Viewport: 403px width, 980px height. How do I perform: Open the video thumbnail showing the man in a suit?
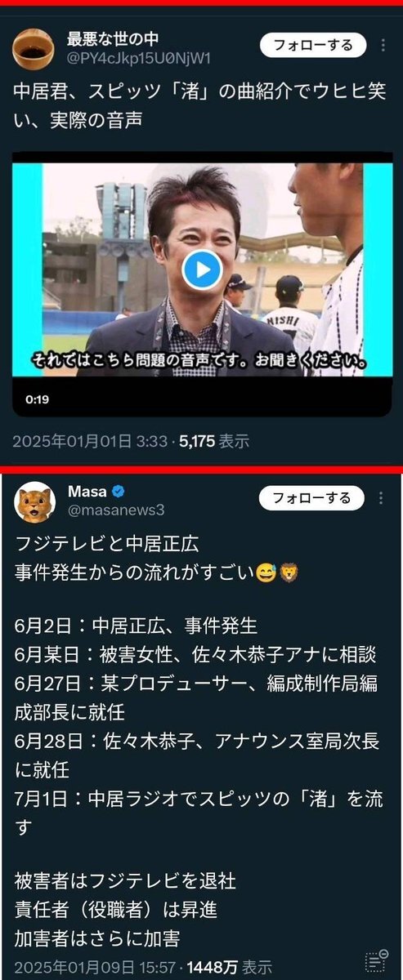click(x=202, y=270)
